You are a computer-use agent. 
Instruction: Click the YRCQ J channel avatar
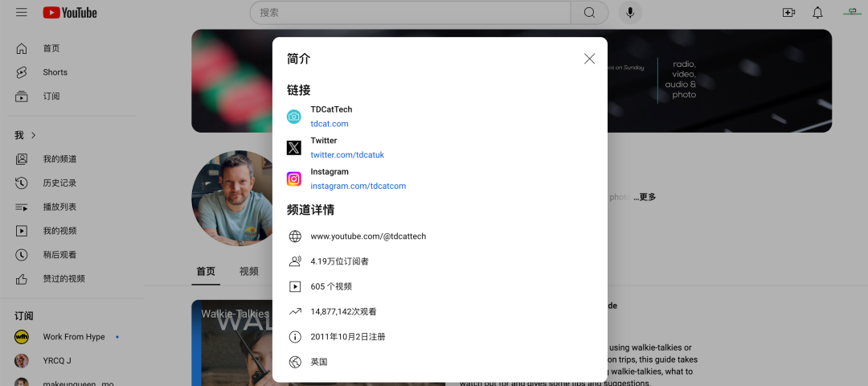tap(22, 360)
